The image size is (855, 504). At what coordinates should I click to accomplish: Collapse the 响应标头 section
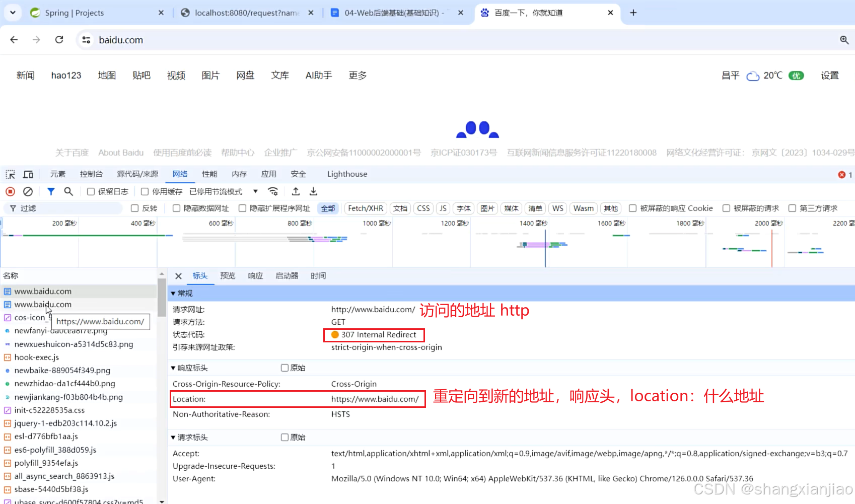(x=173, y=368)
